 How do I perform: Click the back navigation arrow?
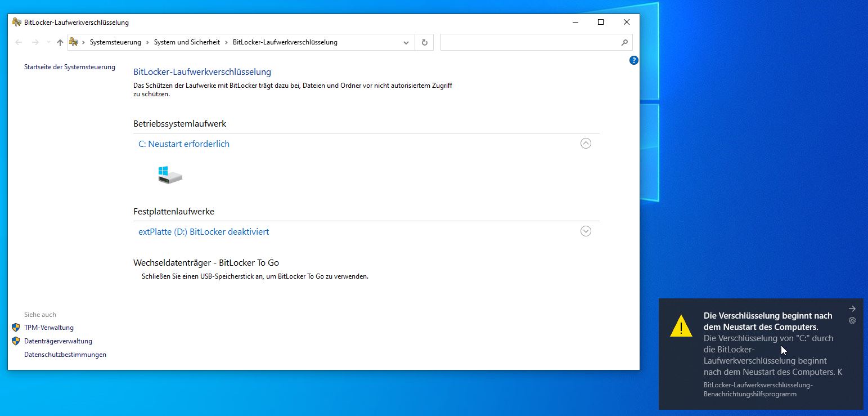coord(19,42)
